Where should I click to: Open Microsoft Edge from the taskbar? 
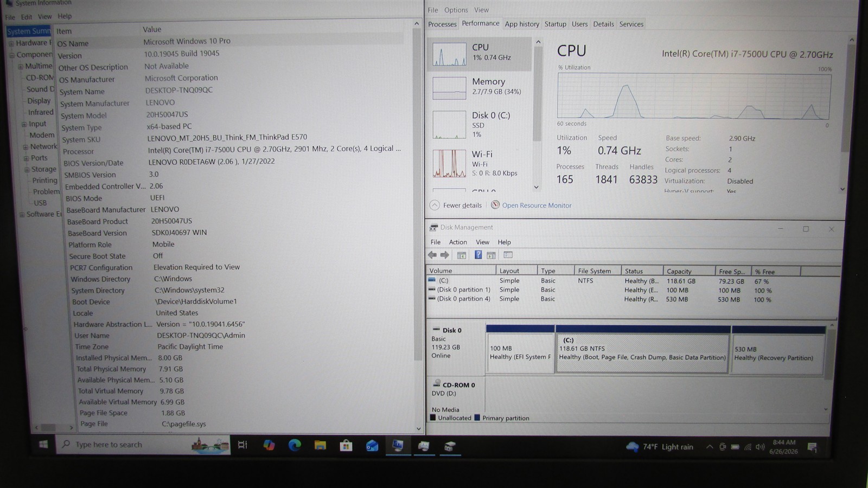[295, 445]
